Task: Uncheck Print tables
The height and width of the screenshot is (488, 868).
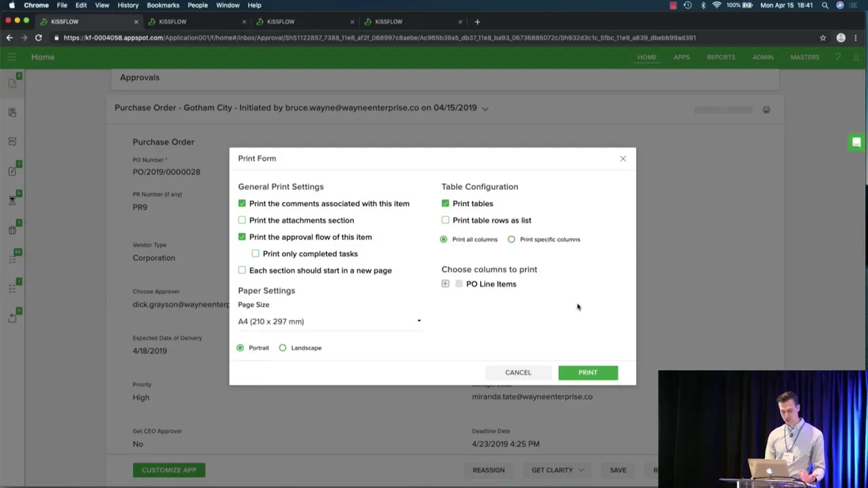Action: (446, 203)
